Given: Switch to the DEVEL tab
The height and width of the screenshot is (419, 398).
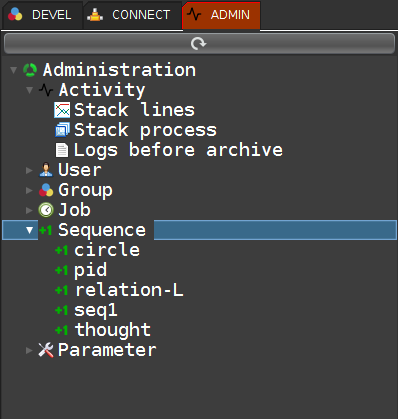Looking at the screenshot, I should point(42,15).
